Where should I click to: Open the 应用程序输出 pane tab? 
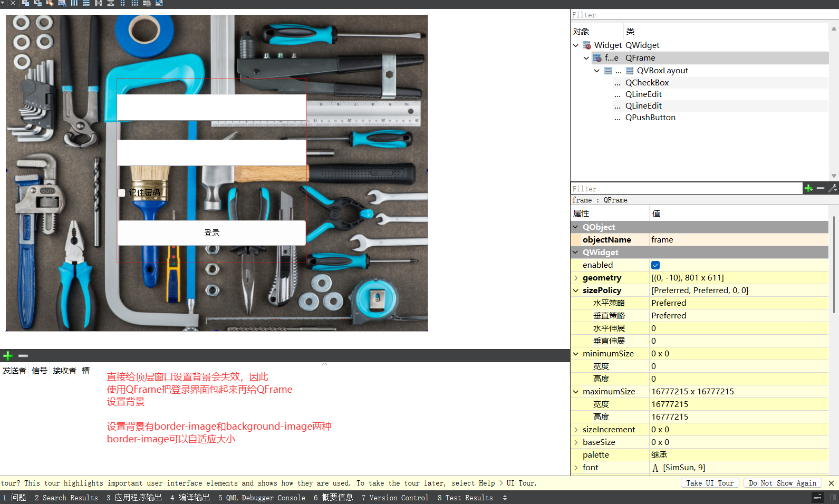point(134,498)
